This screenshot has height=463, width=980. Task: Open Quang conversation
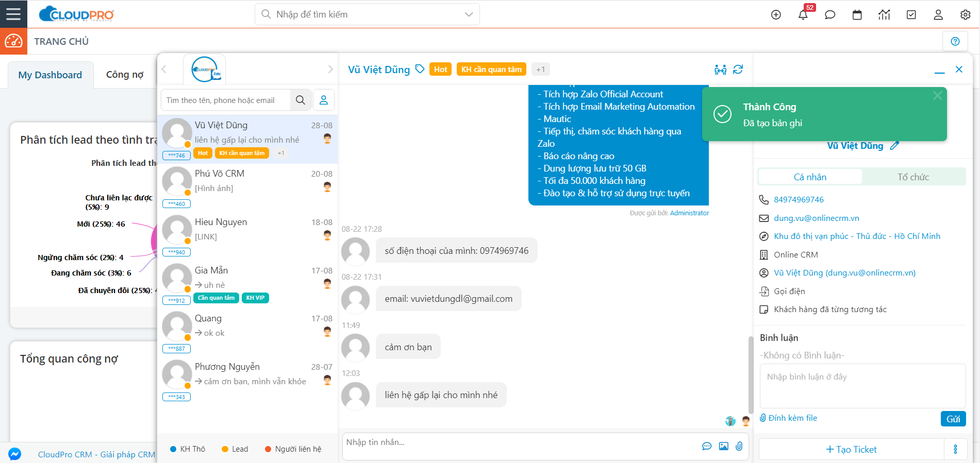pos(247,333)
